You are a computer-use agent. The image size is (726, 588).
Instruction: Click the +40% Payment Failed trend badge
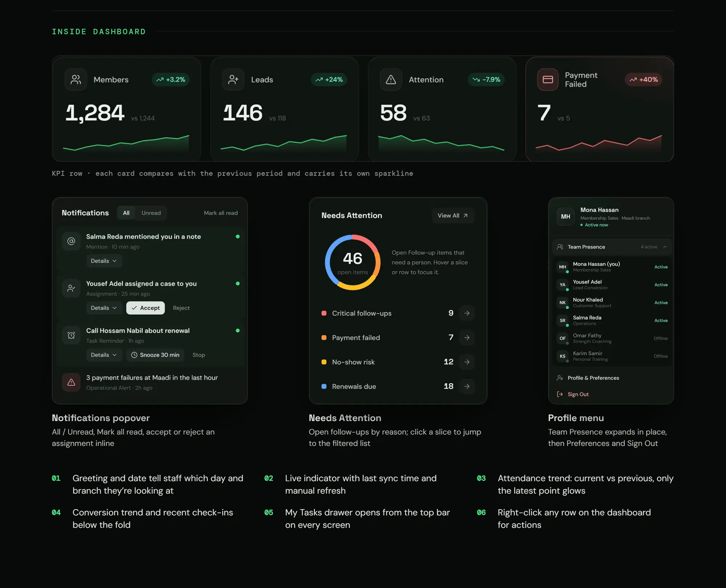643,79
